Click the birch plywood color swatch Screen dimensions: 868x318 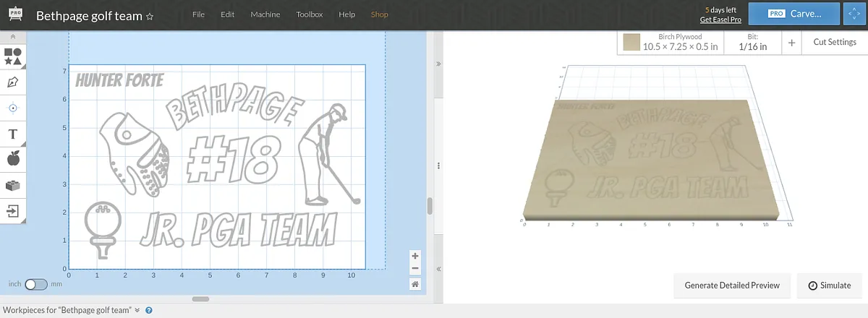(632, 43)
